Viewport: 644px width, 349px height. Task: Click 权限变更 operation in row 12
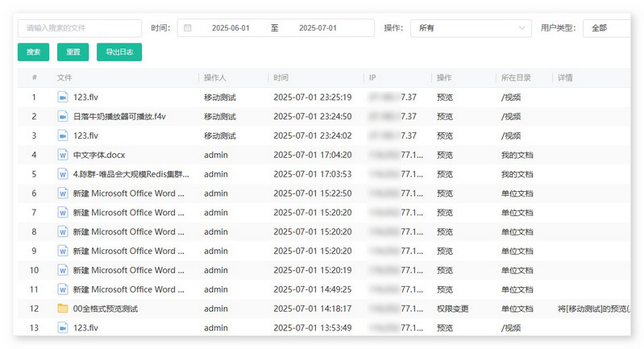click(x=453, y=309)
